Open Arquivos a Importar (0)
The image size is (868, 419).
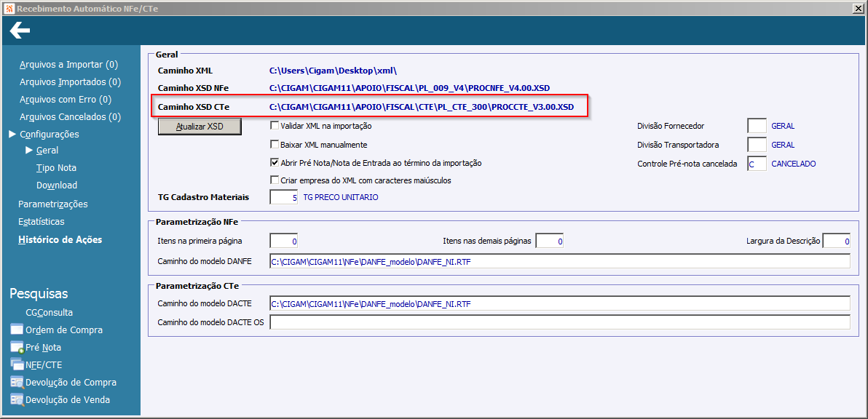coord(68,64)
